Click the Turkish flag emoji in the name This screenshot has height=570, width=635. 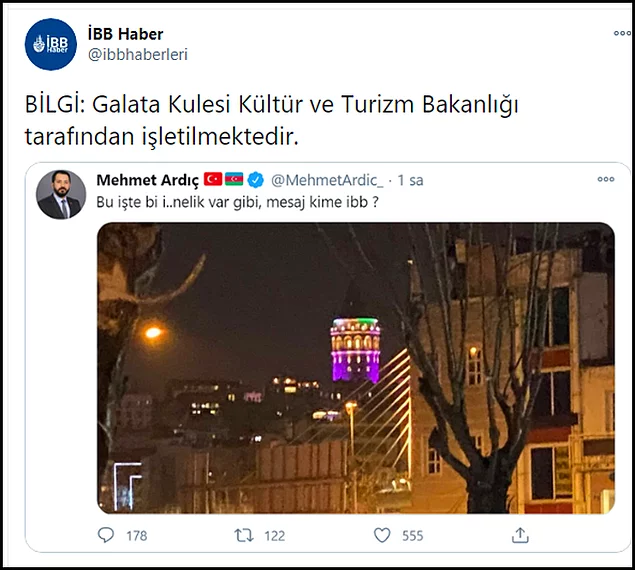pos(213,179)
